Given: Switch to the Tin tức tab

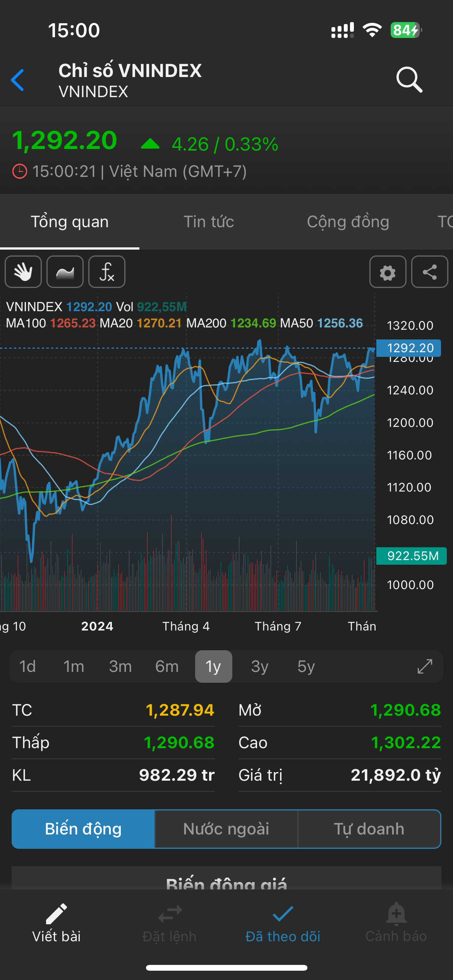Looking at the screenshot, I should [x=209, y=222].
